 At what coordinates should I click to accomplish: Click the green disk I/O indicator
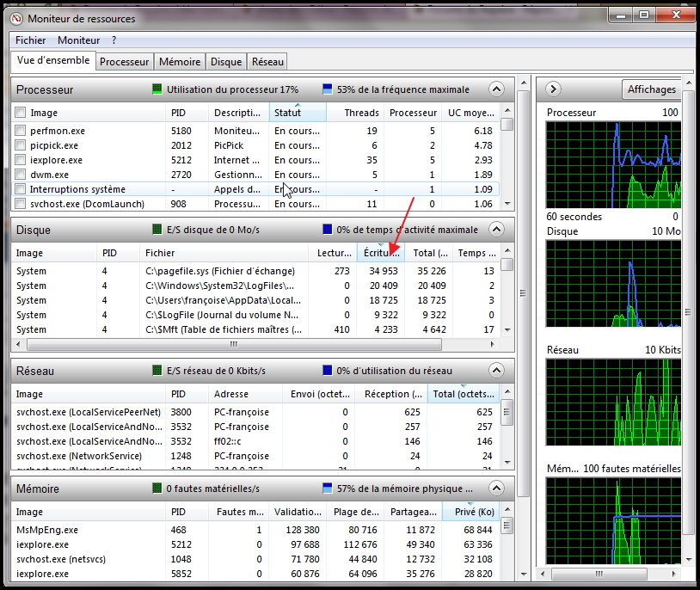[157, 230]
